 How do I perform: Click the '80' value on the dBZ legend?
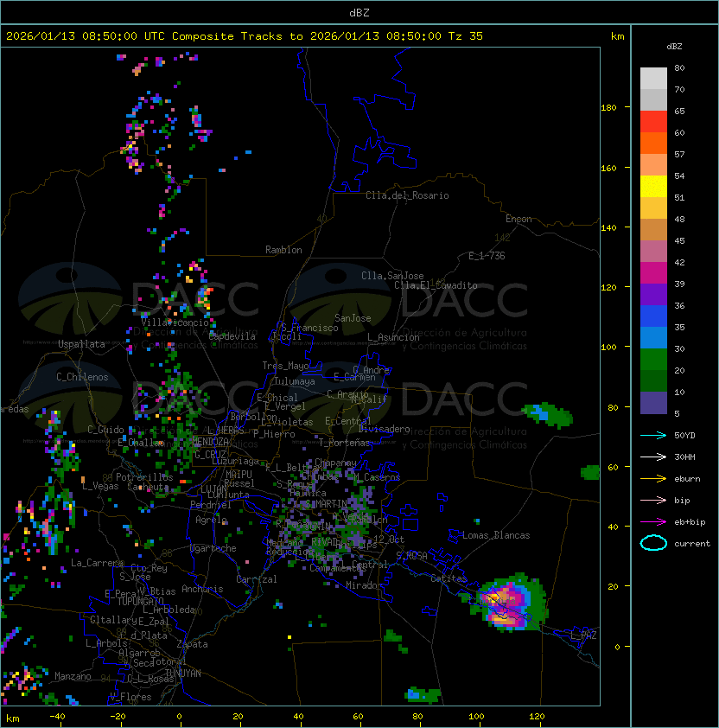coord(679,67)
